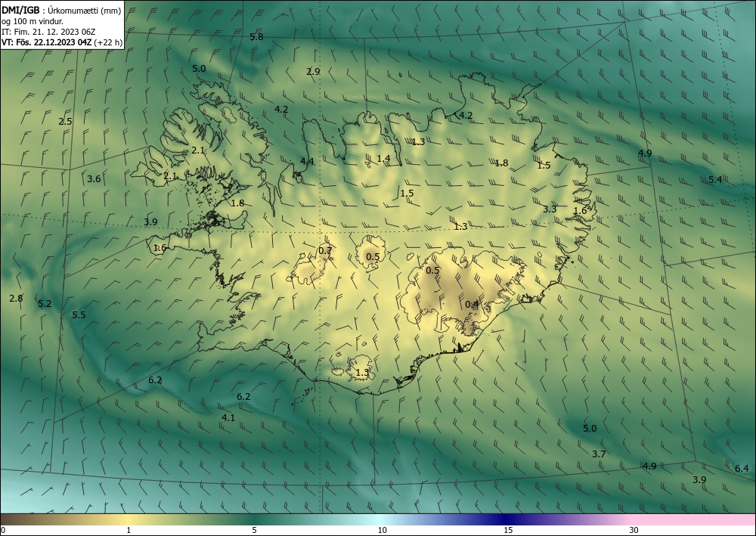Click the 5.4 value label
The image size is (756, 536).
tap(715, 179)
